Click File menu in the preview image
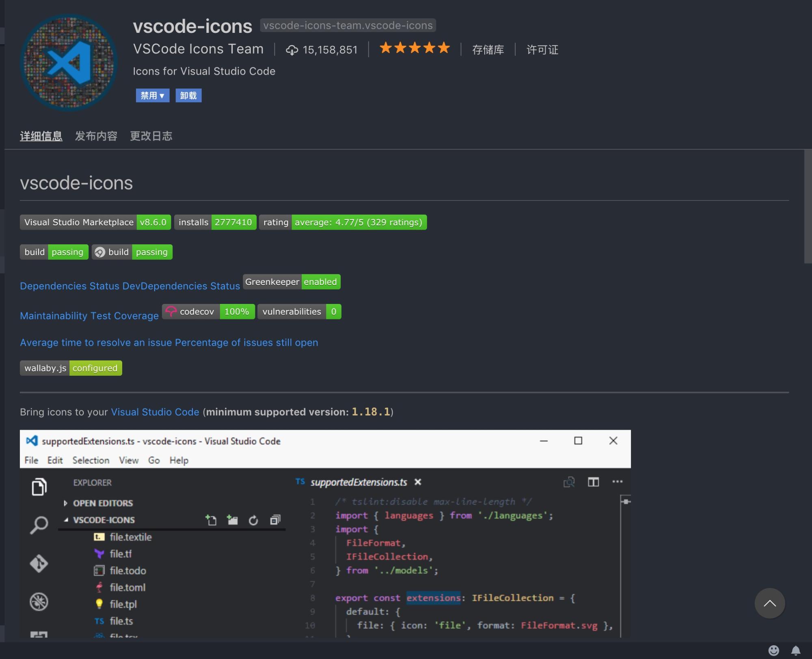Screen dimensions: 812x659 [31, 460]
